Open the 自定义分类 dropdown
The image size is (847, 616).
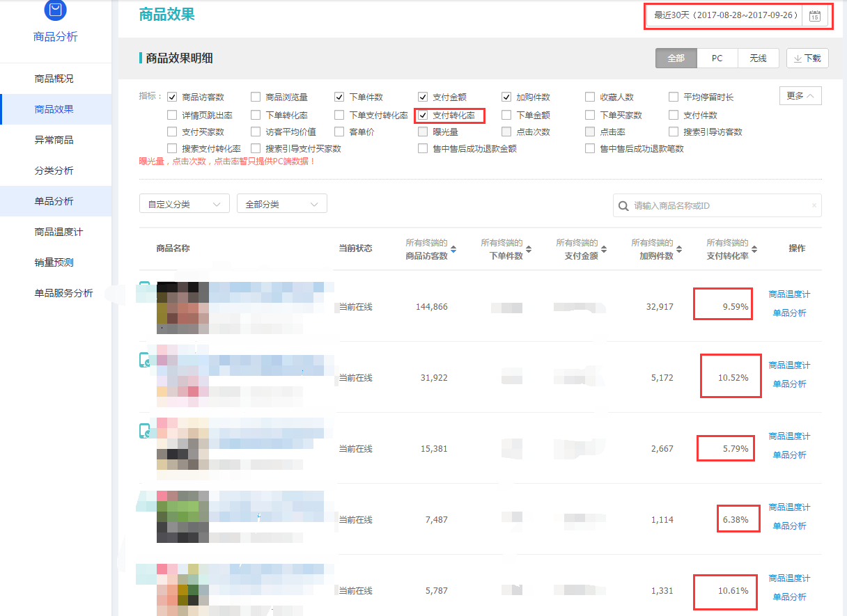(x=185, y=204)
